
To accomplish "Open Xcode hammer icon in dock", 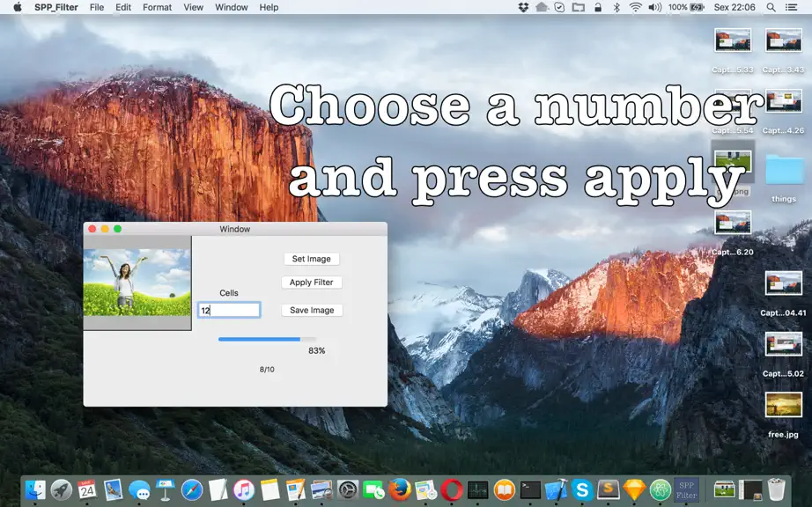I will click(557, 489).
